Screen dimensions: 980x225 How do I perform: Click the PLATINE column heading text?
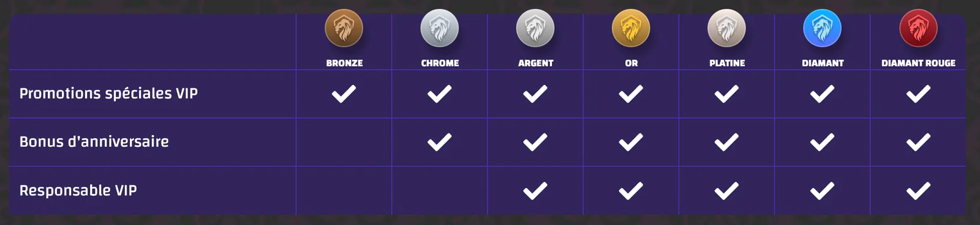pos(727,63)
